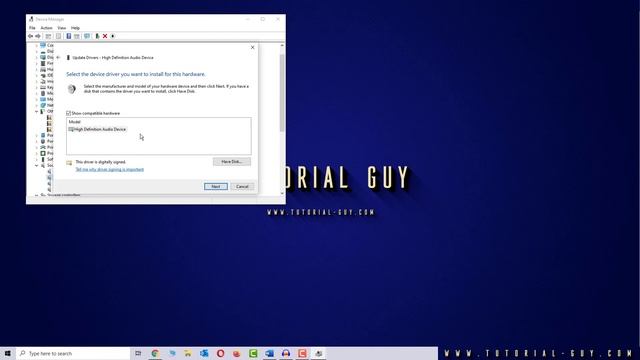Image resolution: width=640 pixels, height=360 pixels.
Task: Go back using the Update Drivers dialog arrow
Action: (x=58, y=58)
